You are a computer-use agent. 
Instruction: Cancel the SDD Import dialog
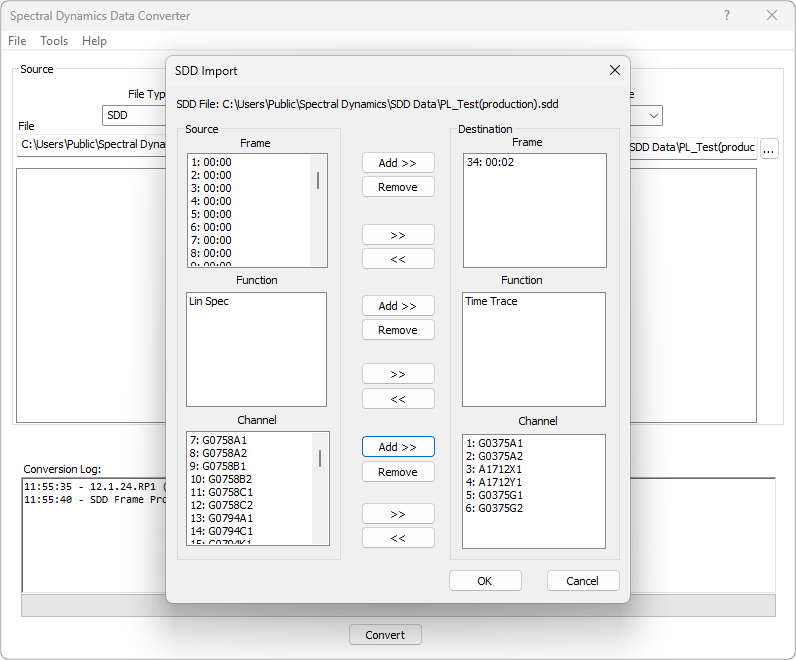pos(583,581)
